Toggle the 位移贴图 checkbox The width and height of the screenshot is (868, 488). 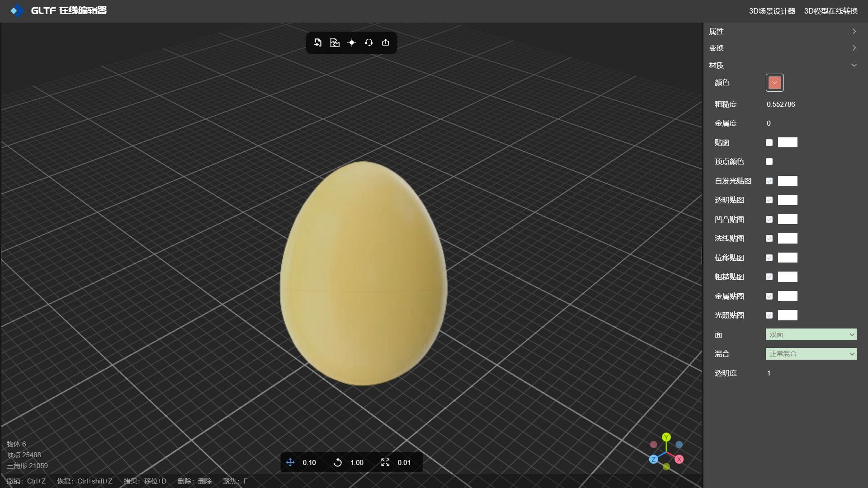point(769,258)
